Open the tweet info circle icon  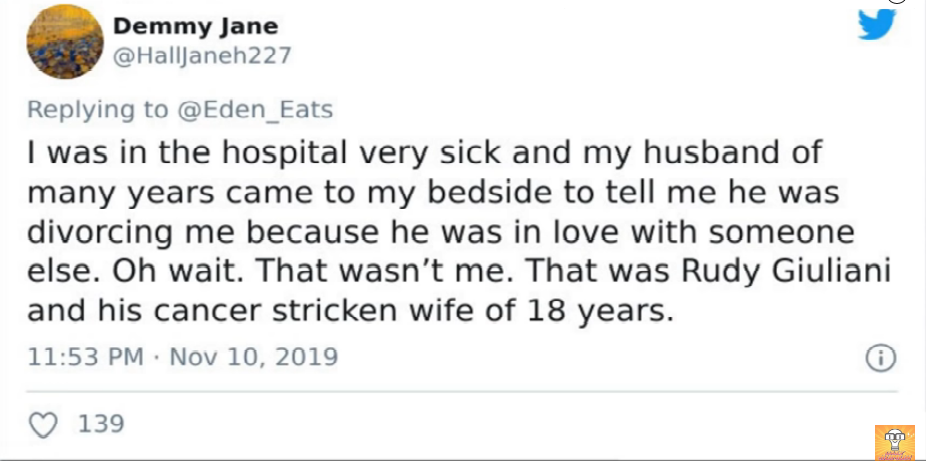[x=879, y=358]
